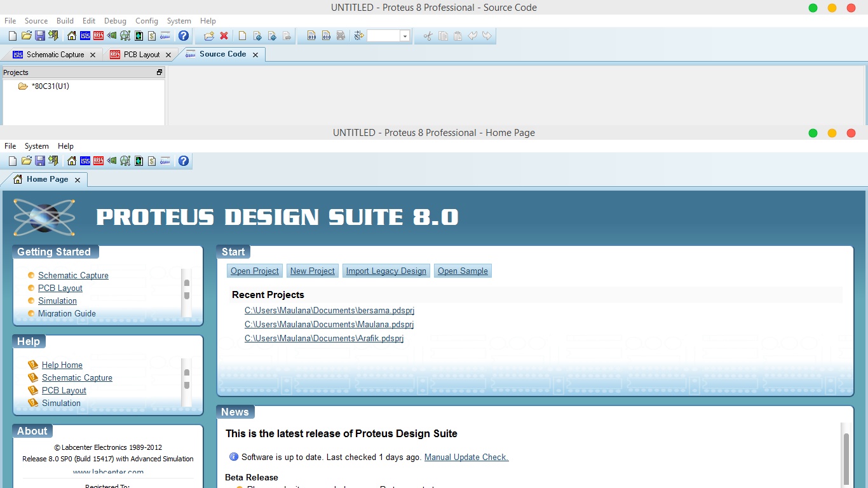Click the Manual Update Check link
This screenshot has height=488, width=868.
[x=466, y=457]
